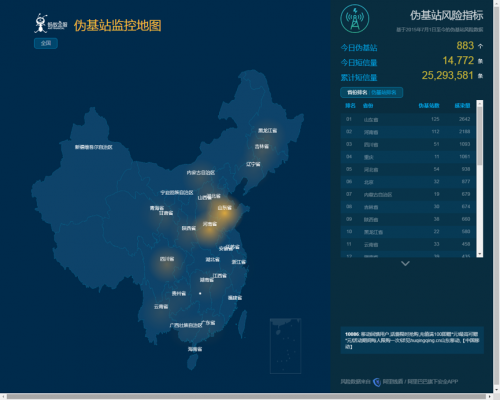Click the ranking list scrollbar down arrow
This screenshot has height=400, width=500.
pyautogui.click(x=480, y=254)
